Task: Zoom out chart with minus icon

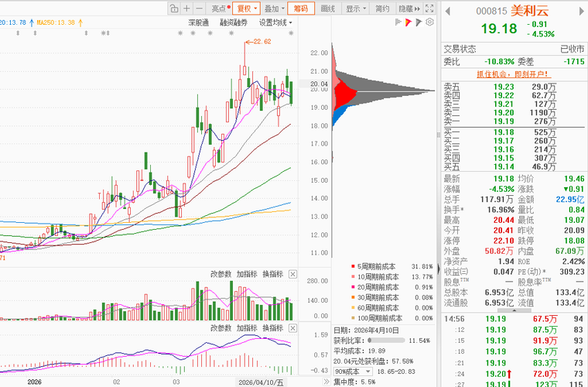Action: (200, 9)
